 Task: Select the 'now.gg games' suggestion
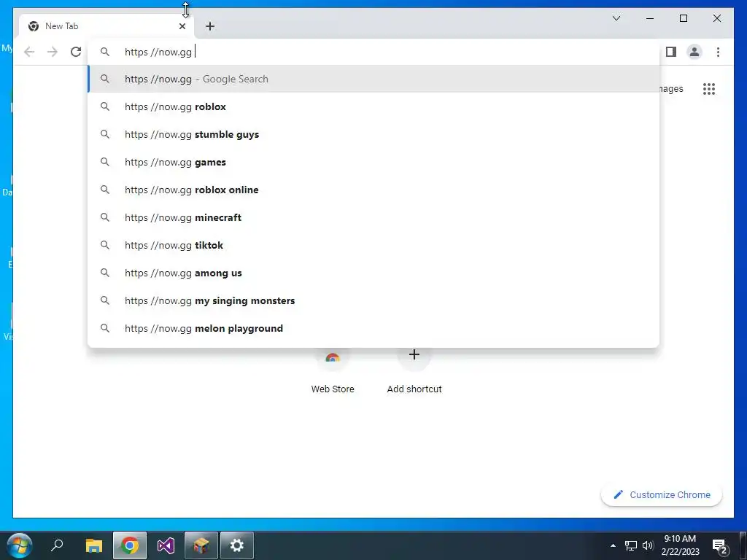[374, 162]
